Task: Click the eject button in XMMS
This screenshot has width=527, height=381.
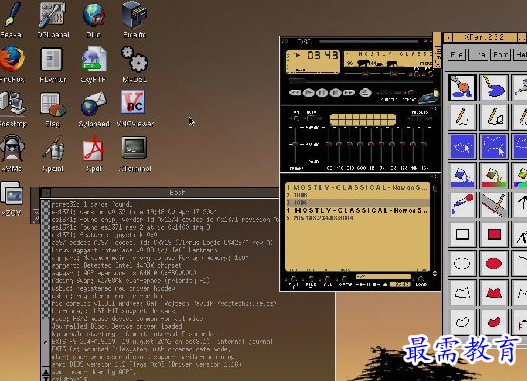Action: tap(365, 92)
